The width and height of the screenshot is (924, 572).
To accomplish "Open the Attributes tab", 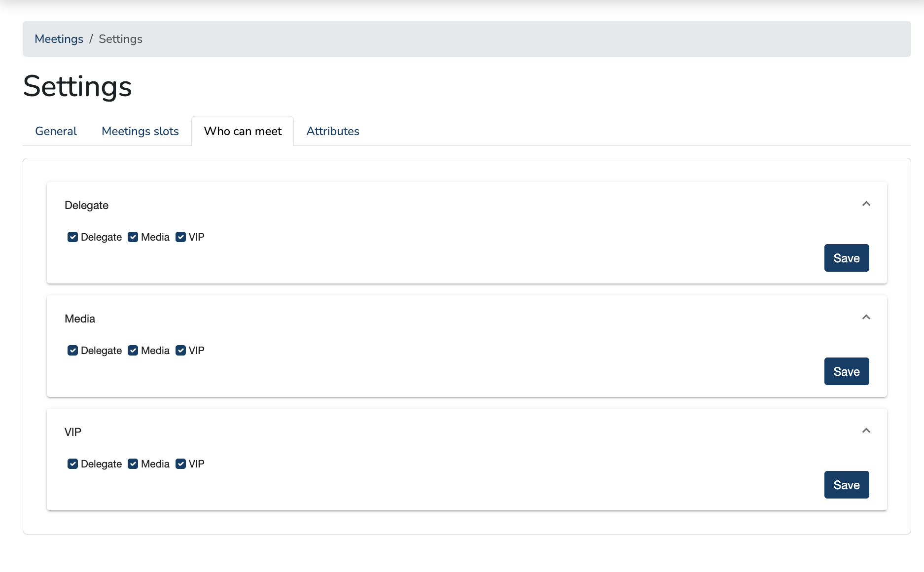I will coord(333,131).
